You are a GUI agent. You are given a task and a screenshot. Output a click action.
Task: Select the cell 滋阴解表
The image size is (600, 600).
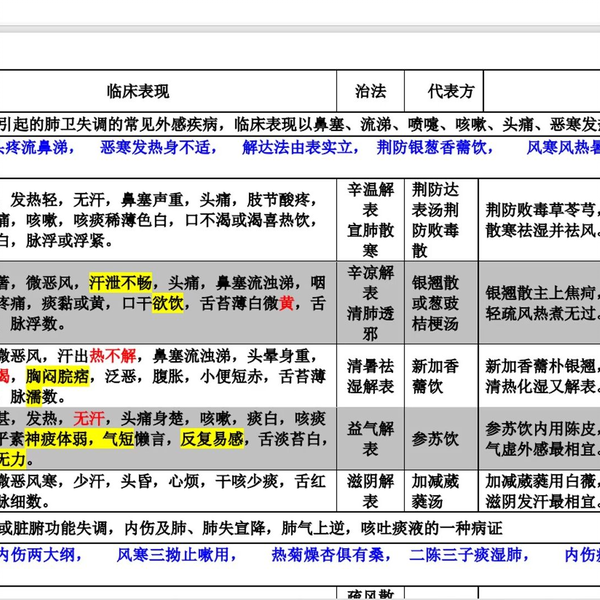(x=370, y=491)
